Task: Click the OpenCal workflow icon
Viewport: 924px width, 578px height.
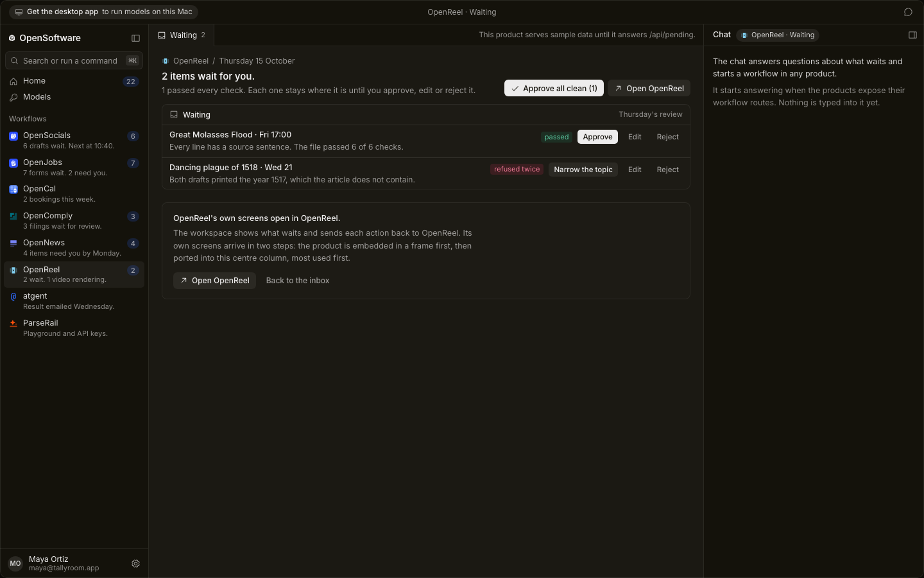Action: click(13, 189)
